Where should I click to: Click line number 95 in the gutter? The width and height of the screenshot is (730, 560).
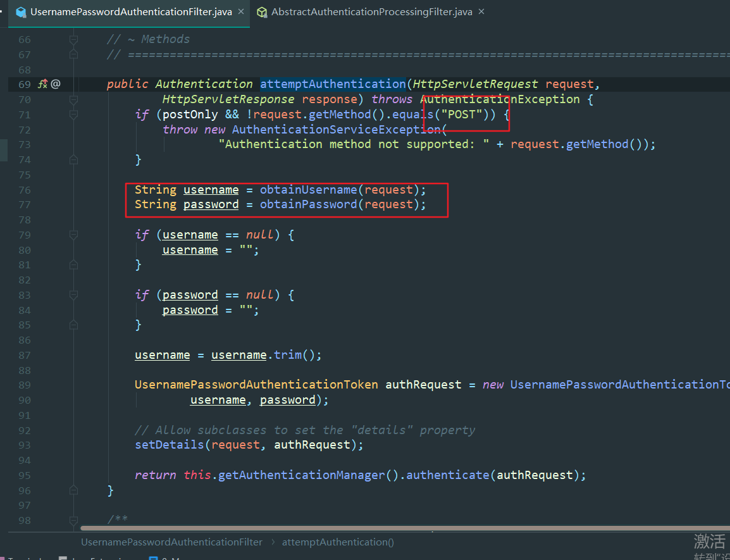[25, 475]
